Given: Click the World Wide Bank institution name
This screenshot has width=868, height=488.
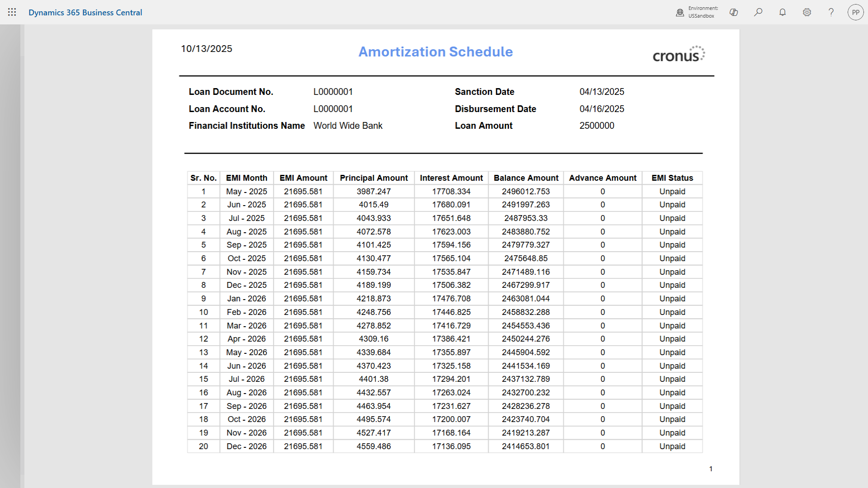Looking at the screenshot, I should [x=348, y=126].
